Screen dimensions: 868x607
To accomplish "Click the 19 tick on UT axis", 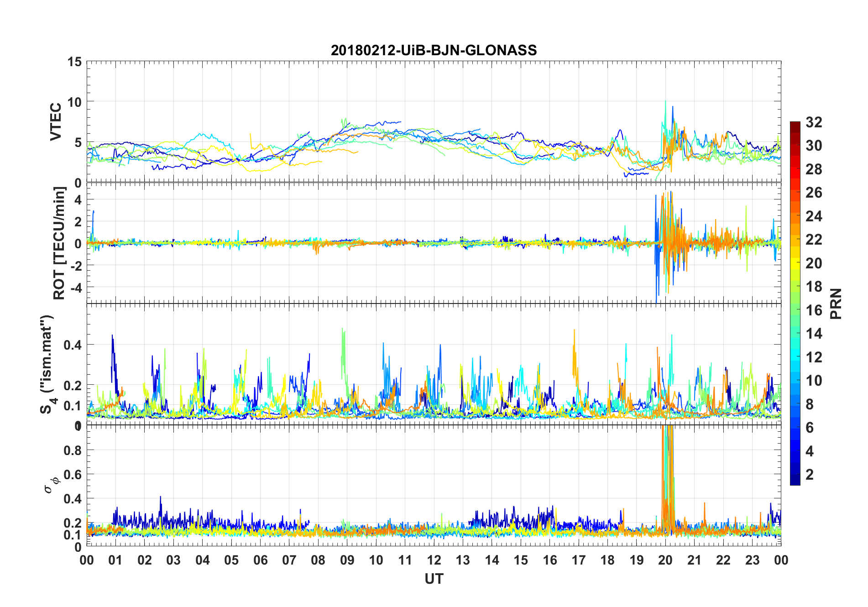I will (x=637, y=560).
